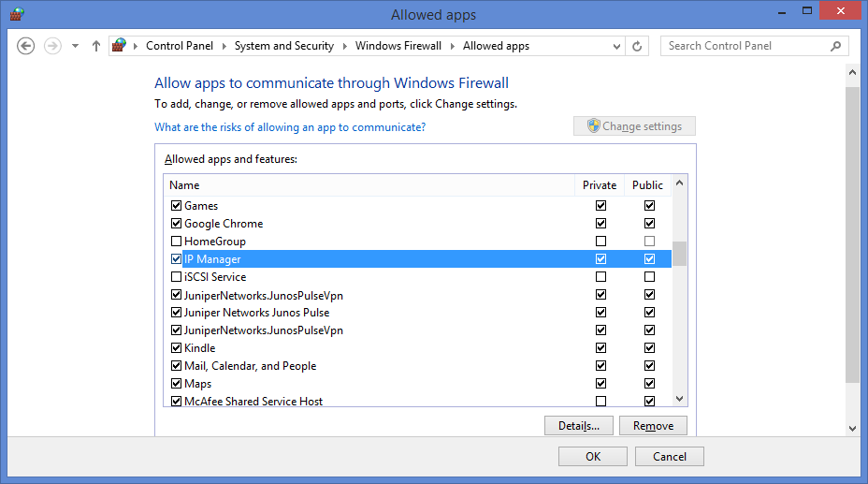Check Private box for iSCSI Service
The image size is (868, 484).
(600, 276)
